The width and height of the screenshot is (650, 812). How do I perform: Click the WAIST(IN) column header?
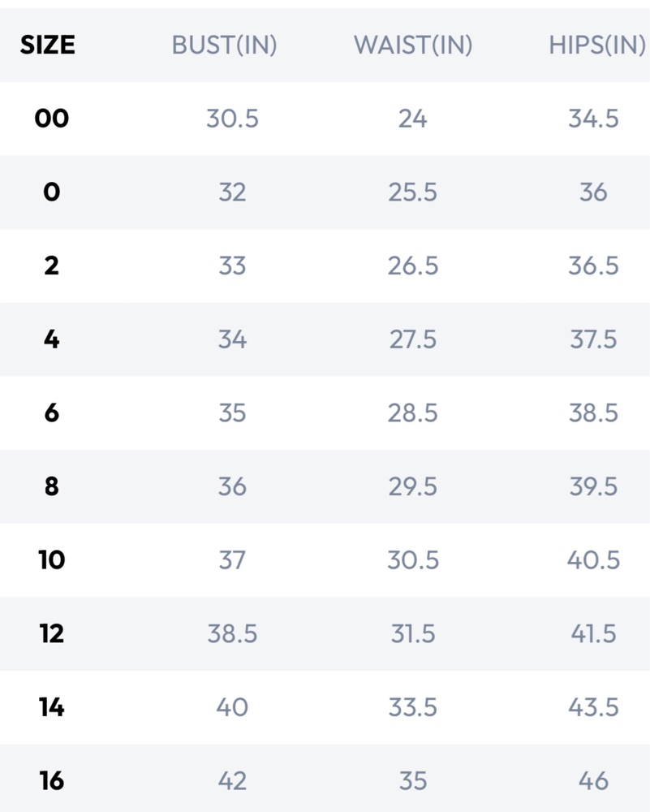[413, 45]
